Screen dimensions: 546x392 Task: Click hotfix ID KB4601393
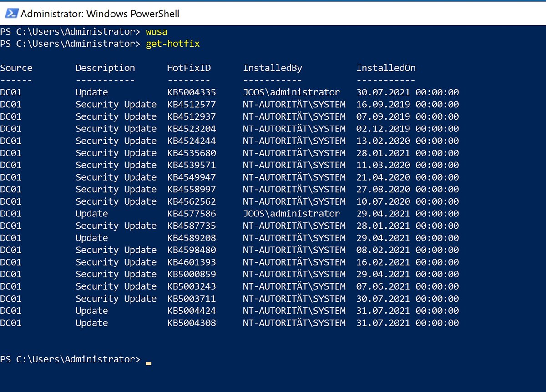(x=192, y=262)
